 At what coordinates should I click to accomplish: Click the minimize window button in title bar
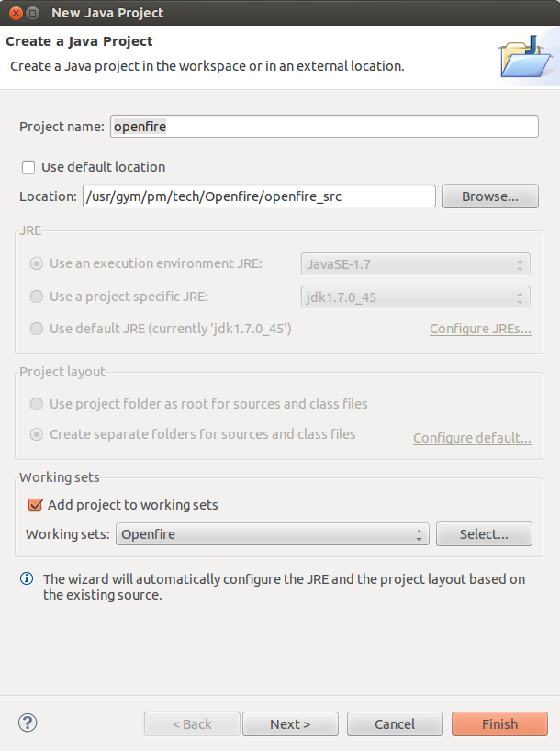32,13
